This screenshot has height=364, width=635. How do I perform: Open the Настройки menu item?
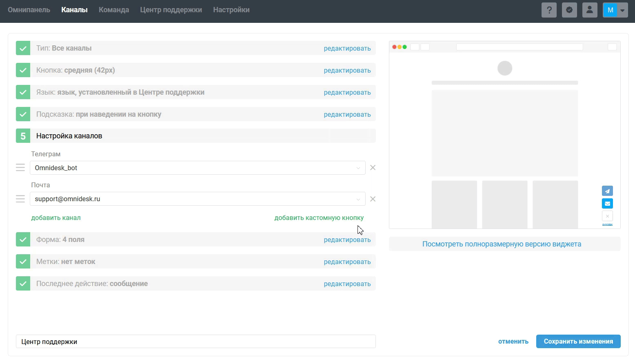click(231, 10)
